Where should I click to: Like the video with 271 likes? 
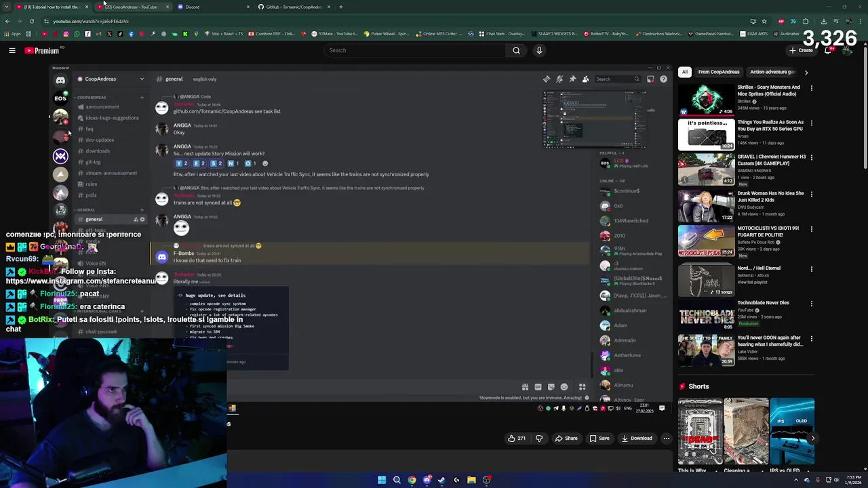517,439
